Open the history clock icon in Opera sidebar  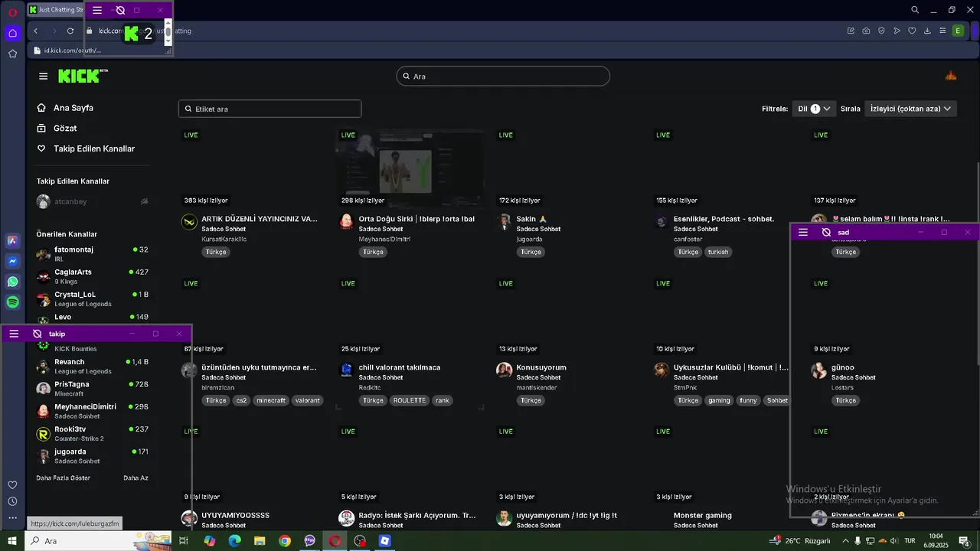pyautogui.click(x=12, y=501)
